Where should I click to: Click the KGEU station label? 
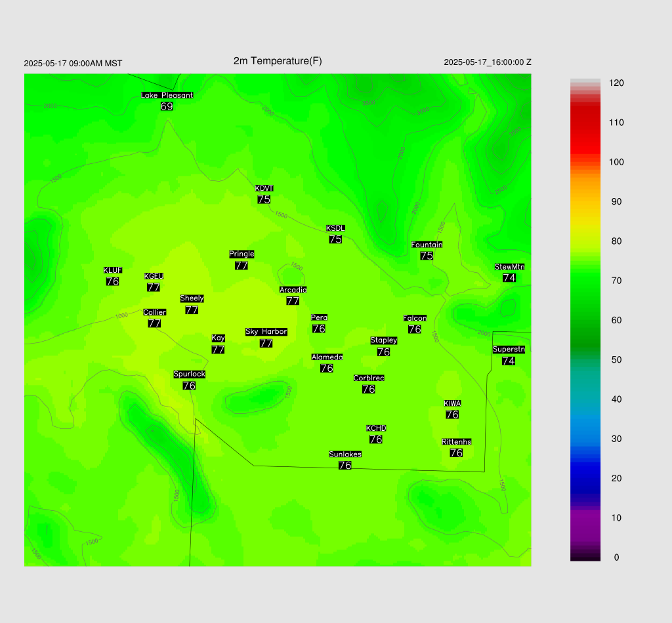coord(154,276)
